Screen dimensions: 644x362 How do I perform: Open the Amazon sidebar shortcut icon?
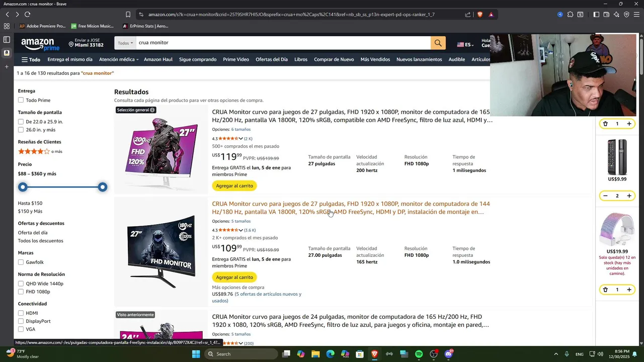[x=7, y=53]
